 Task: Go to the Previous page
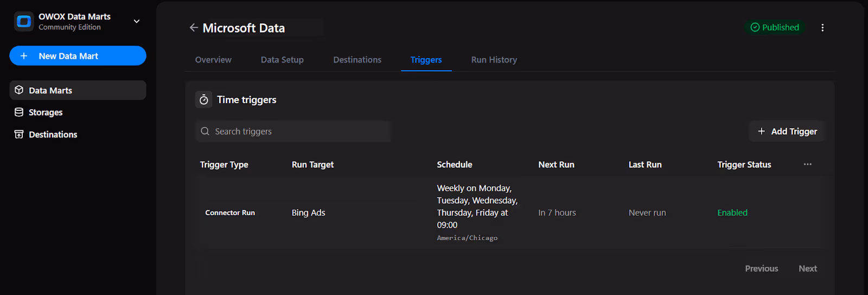click(761, 268)
